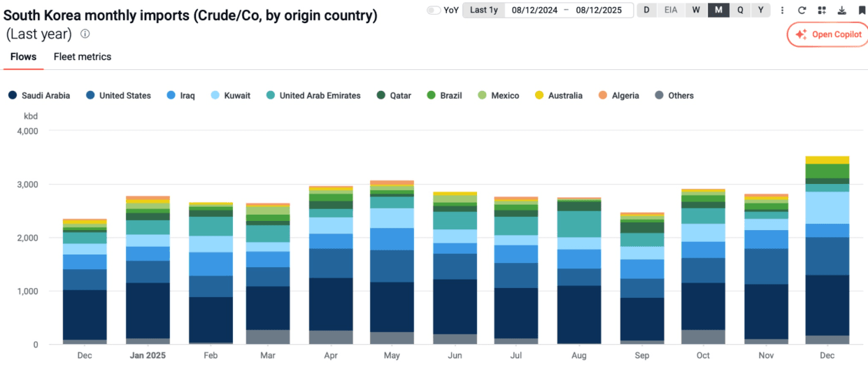Select the Flows tab
Image resolution: width=868 pixels, height=365 pixels.
[x=23, y=57]
